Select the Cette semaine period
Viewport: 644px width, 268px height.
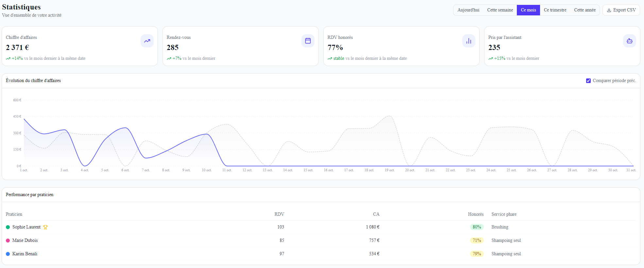(x=500, y=10)
